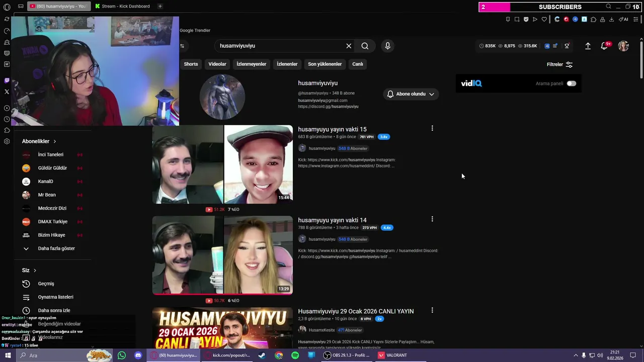The height and width of the screenshot is (362, 644).
Task: Open the snapshot tool in the address bar
Action: [517, 19]
